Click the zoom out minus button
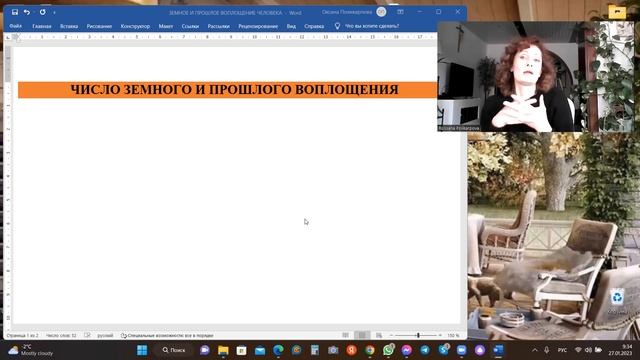640x360 pixels. point(391,336)
